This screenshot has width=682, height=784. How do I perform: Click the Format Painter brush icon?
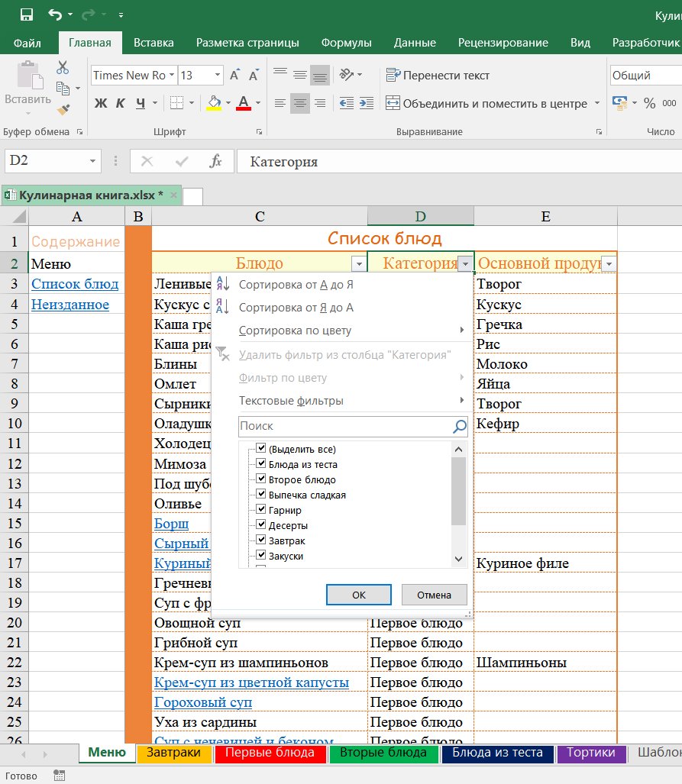63,110
